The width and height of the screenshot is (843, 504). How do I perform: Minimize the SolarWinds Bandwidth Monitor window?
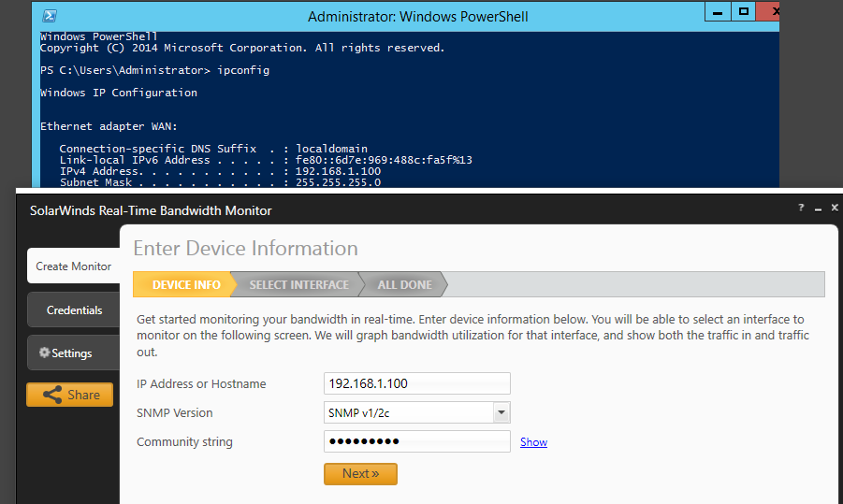coord(818,208)
